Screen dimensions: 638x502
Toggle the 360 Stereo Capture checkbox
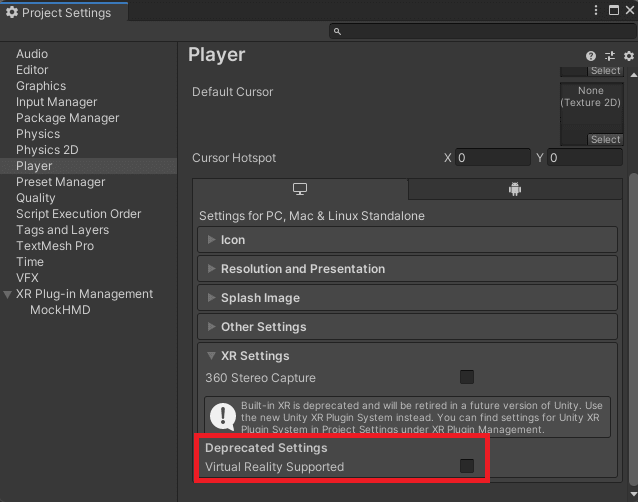click(467, 377)
